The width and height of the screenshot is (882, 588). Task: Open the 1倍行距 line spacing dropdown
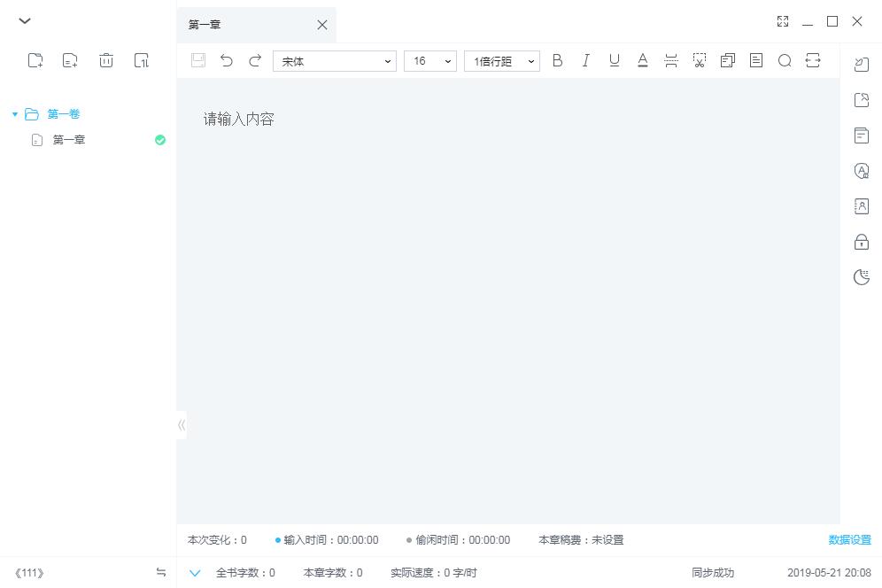(x=502, y=61)
